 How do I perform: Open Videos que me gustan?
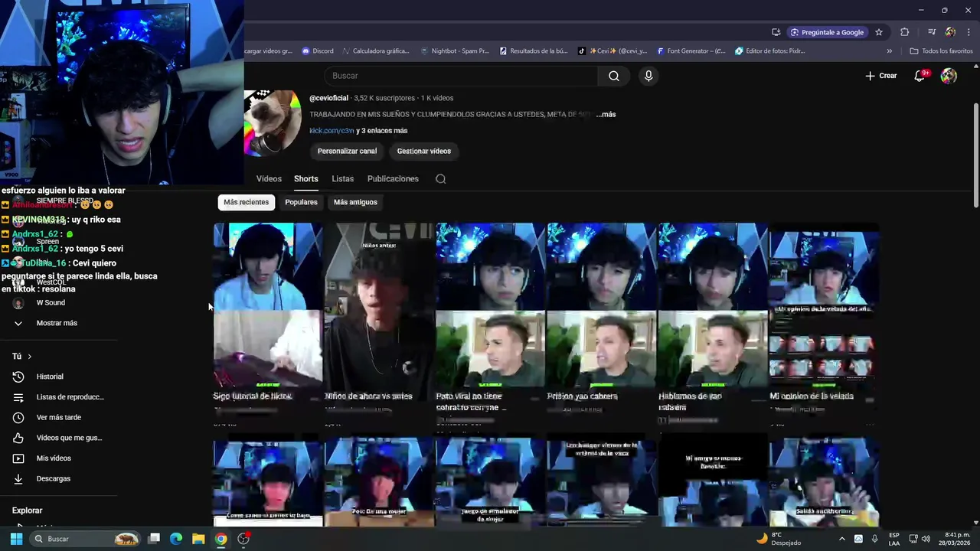coord(69,438)
